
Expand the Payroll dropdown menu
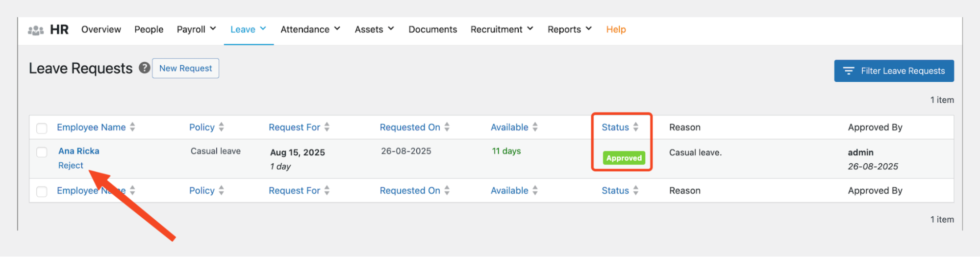point(197,29)
